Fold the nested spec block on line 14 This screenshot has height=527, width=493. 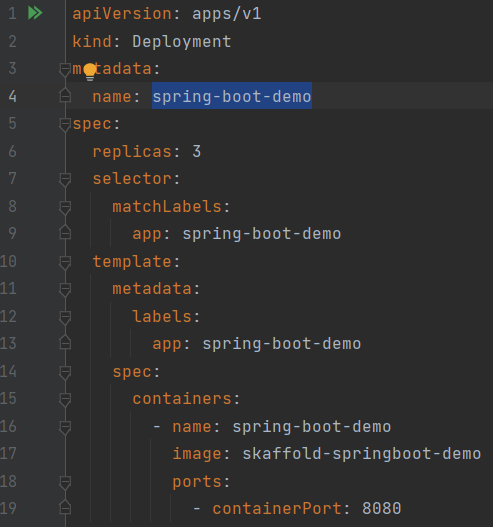(65, 372)
